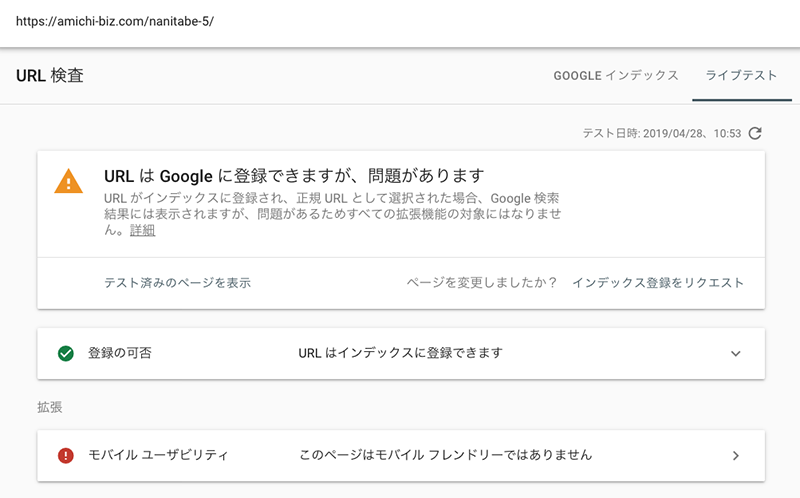This screenshot has width=800, height=498.
Task: Select the ライブテスト tab
Action: [x=741, y=76]
